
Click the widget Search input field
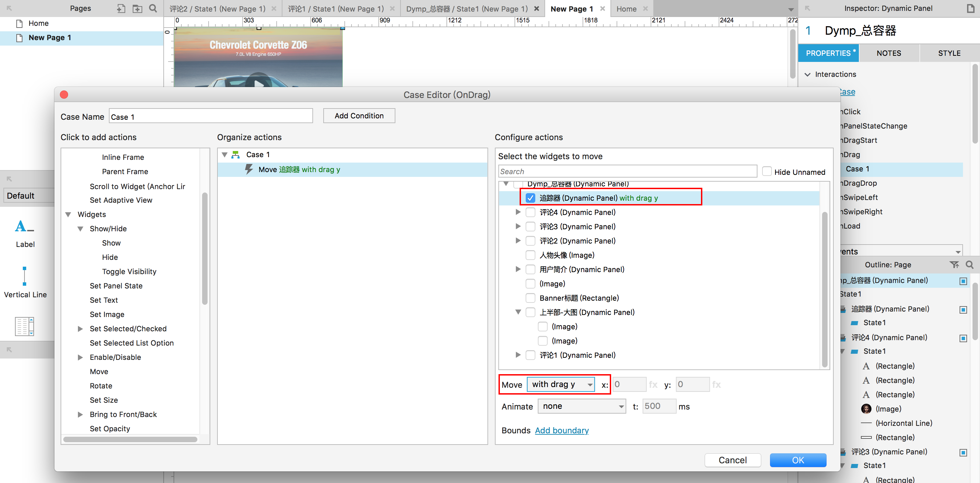point(627,171)
